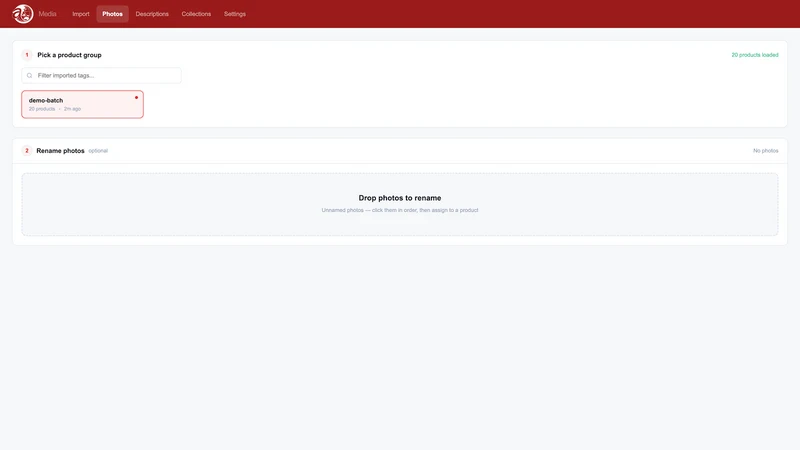Click the 'Pick a product group' heading
800x450 pixels.
[69, 55]
